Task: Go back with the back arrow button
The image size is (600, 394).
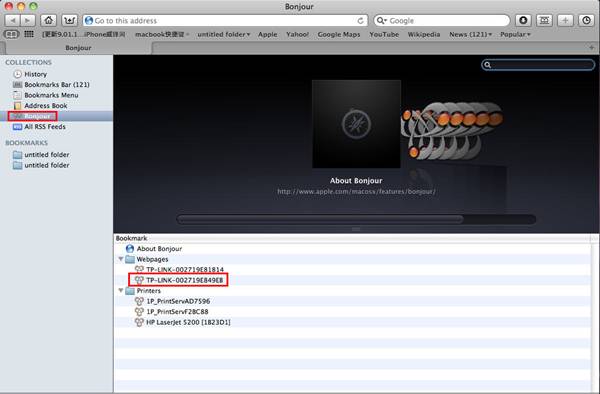Action: [12, 20]
